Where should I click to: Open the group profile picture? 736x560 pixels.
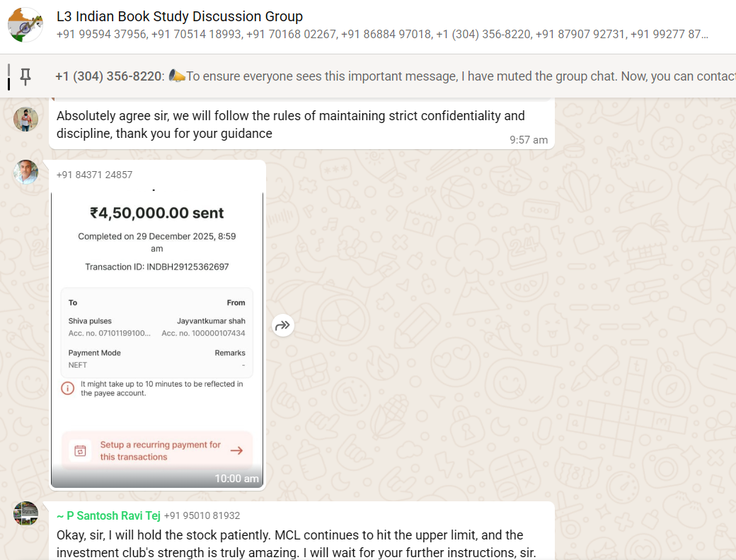pos(25,25)
